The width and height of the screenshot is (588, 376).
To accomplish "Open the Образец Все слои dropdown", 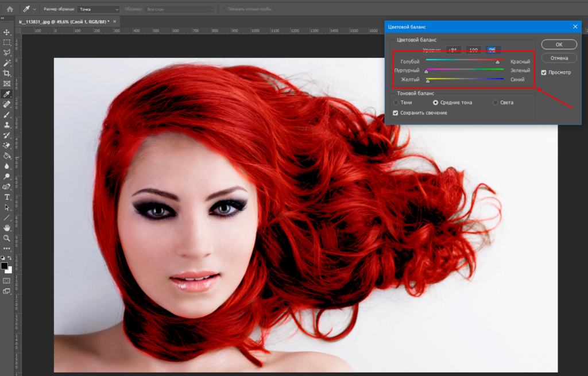I will (179, 9).
